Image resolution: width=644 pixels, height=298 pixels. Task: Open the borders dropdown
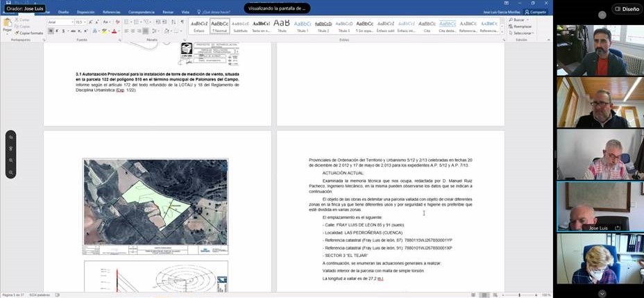click(180, 31)
